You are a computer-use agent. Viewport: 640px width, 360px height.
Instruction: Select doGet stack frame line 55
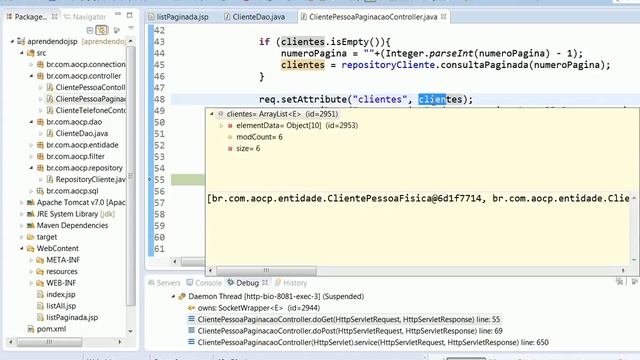pos(349,319)
